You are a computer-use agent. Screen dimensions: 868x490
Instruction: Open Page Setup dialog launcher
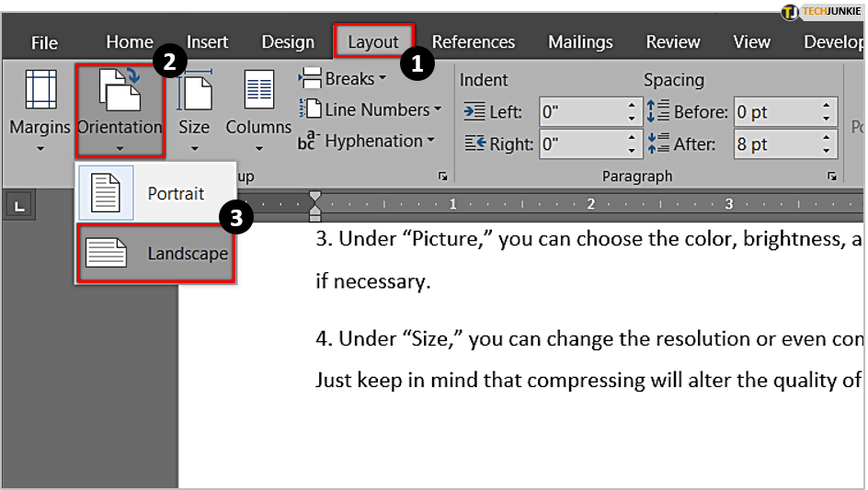[x=443, y=177]
